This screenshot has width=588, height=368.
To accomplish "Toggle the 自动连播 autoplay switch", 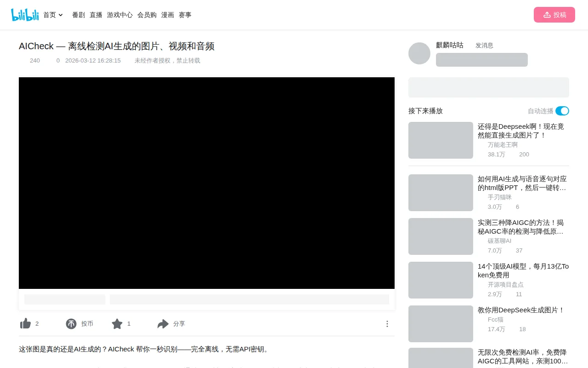I will (x=562, y=111).
